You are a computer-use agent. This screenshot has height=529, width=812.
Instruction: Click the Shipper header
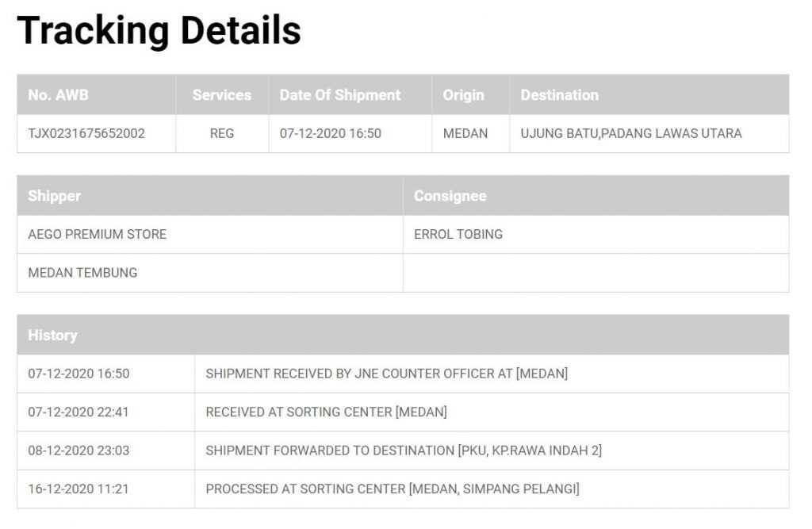point(54,196)
